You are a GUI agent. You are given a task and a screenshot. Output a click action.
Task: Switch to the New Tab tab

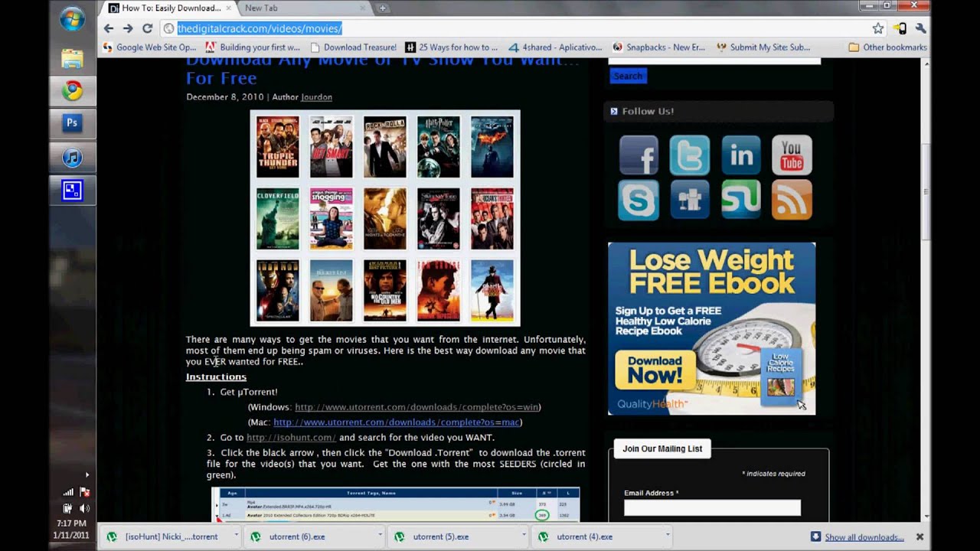click(x=305, y=8)
